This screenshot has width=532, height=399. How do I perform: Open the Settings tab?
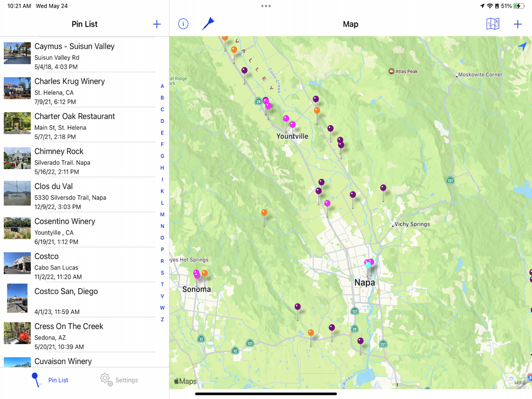coord(119,380)
